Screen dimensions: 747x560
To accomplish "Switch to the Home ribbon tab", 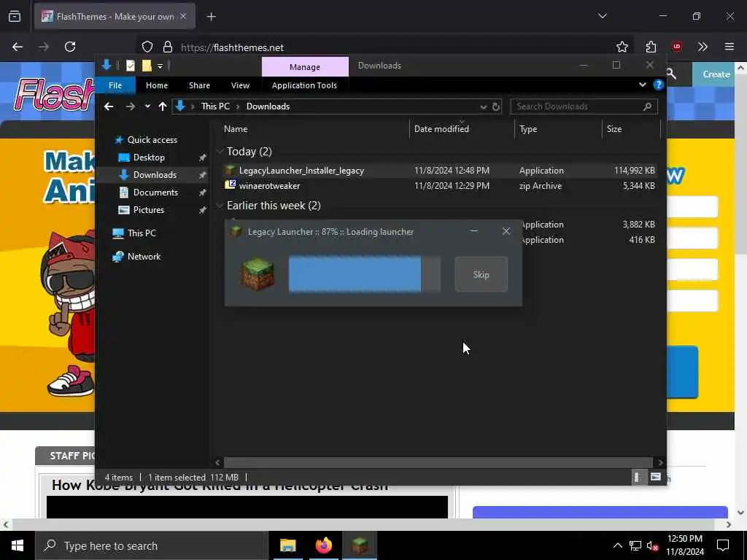I will (x=157, y=85).
